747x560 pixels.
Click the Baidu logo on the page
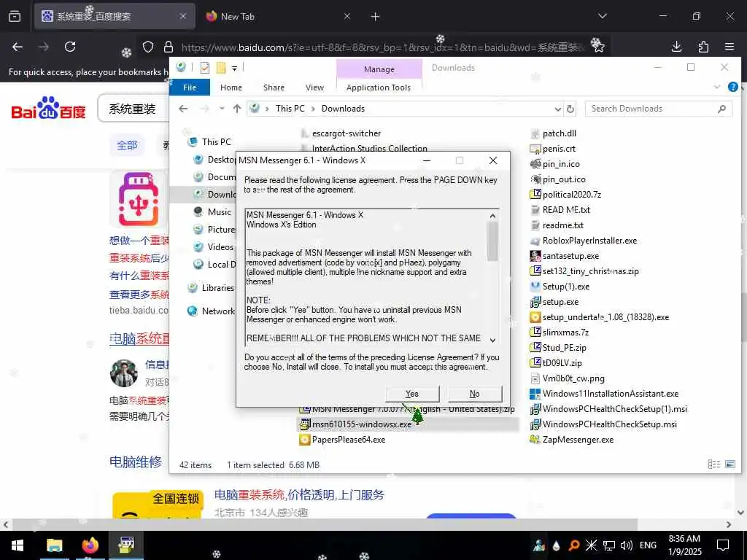48,109
